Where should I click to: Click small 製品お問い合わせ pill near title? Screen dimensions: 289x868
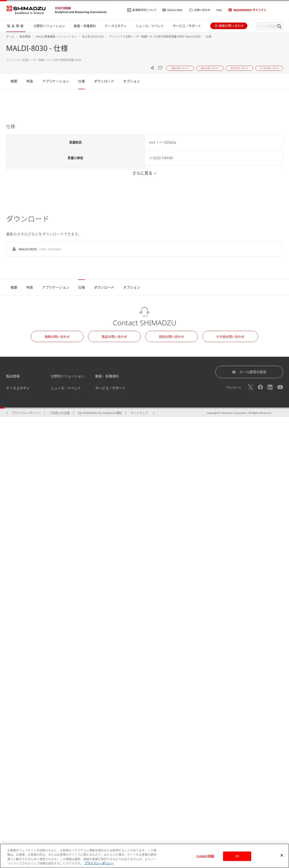coord(210,68)
